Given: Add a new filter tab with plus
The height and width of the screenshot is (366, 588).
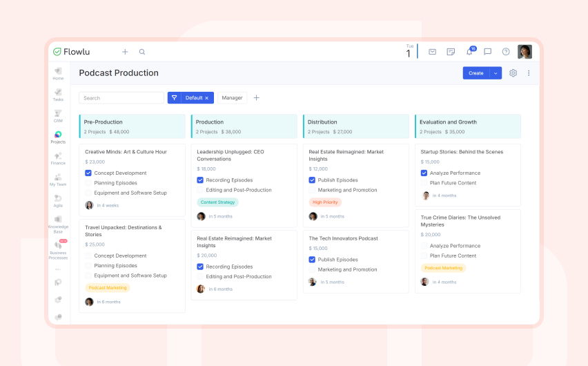Looking at the screenshot, I should click(257, 97).
